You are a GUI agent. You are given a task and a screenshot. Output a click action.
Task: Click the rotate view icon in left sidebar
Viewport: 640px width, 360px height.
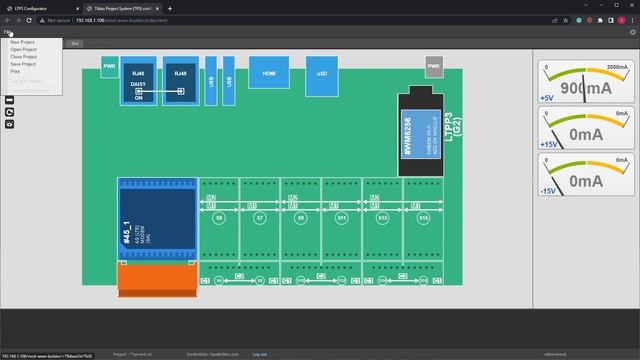tap(9, 112)
